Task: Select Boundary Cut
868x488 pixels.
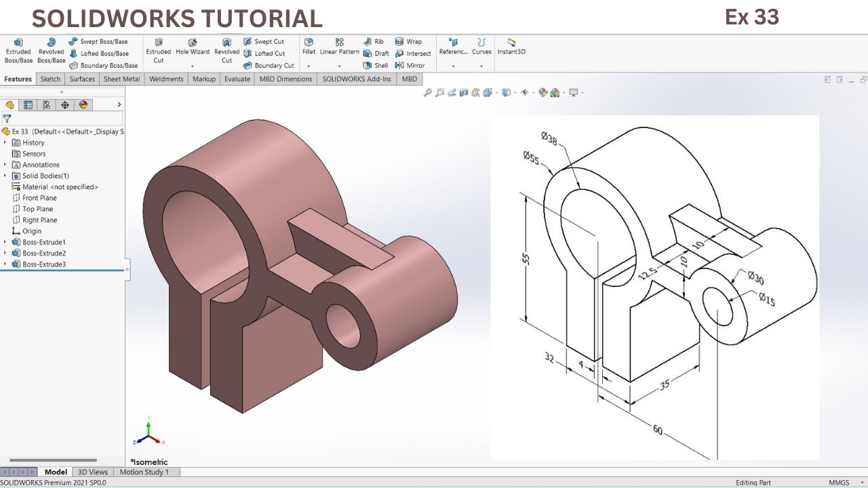Action: coord(269,66)
